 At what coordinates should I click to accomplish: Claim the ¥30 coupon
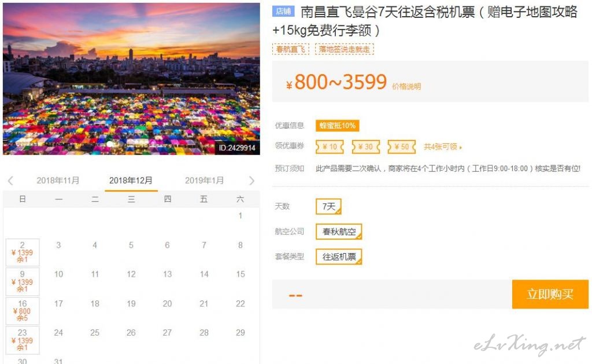[x=365, y=147]
